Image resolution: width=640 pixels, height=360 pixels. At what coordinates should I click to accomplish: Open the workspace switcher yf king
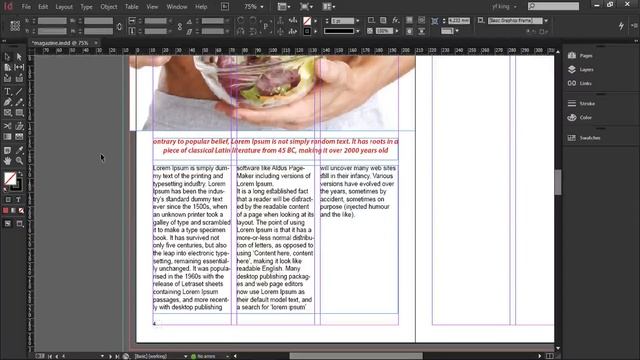tap(504, 7)
